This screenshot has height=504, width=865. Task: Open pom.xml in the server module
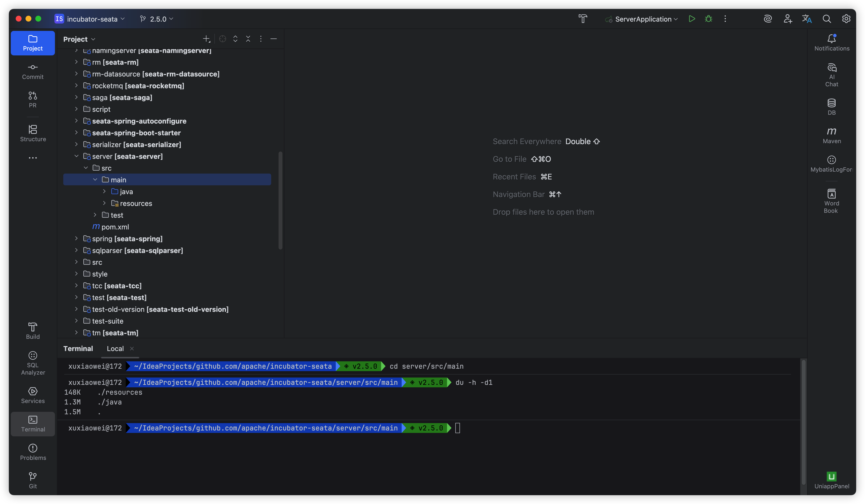coord(115,227)
